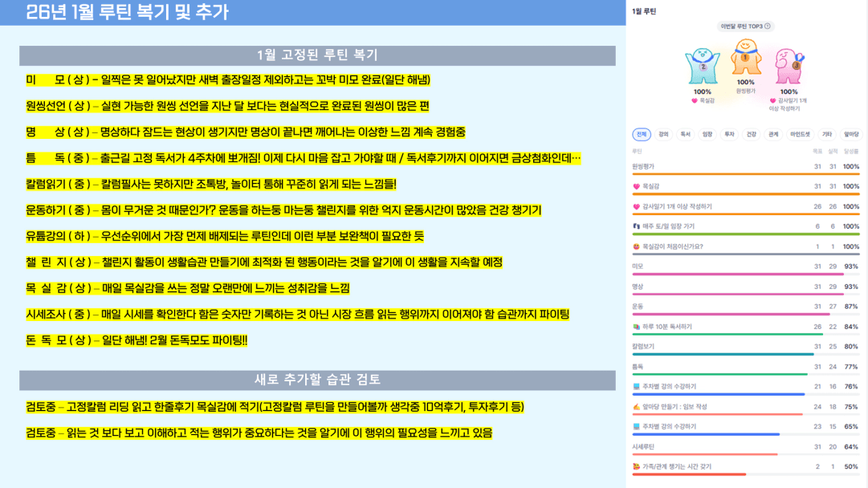
Task: Click the writing hand icon beside 알마당 만들기
Action: click(636, 407)
